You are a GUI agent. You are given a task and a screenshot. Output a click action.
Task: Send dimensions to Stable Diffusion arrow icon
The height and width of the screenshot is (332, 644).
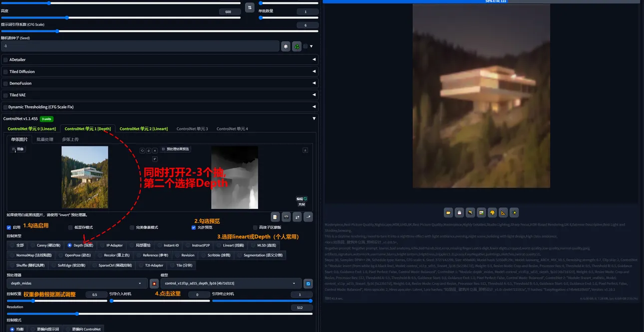[x=308, y=217]
